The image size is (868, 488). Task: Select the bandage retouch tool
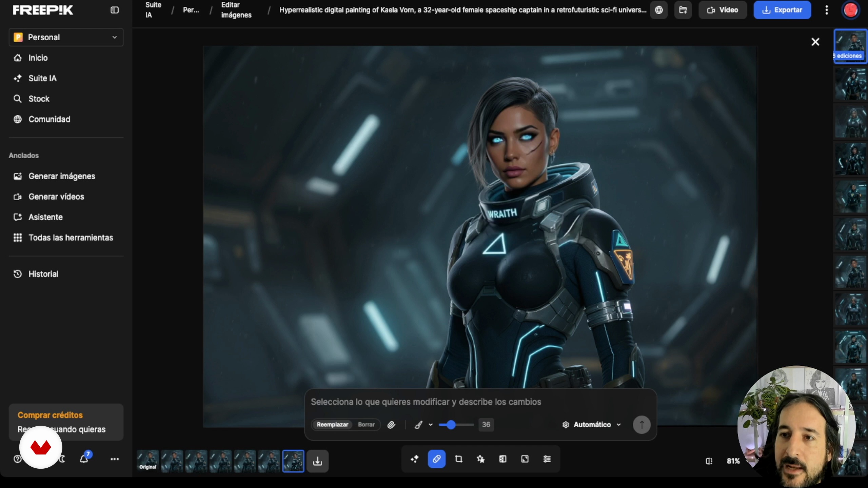(x=437, y=459)
